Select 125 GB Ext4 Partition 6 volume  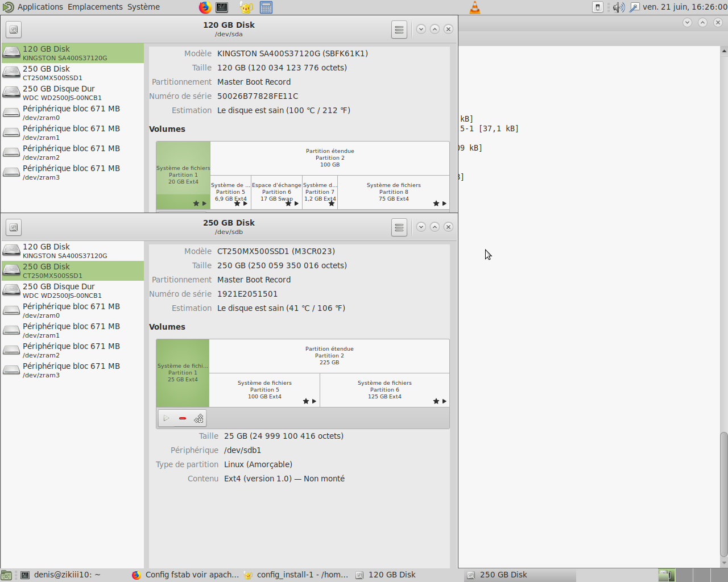(384, 390)
